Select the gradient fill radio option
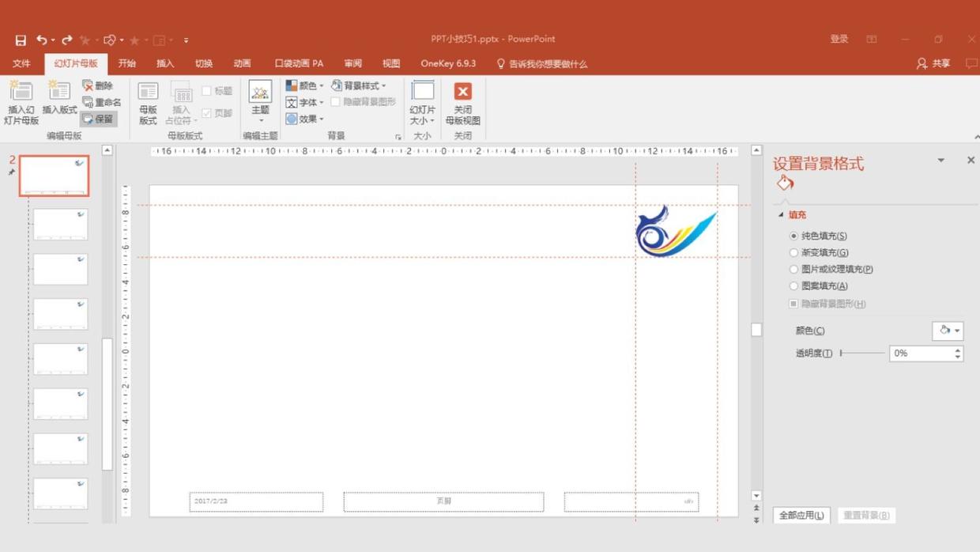This screenshot has width=980, height=552. [x=794, y=253]
